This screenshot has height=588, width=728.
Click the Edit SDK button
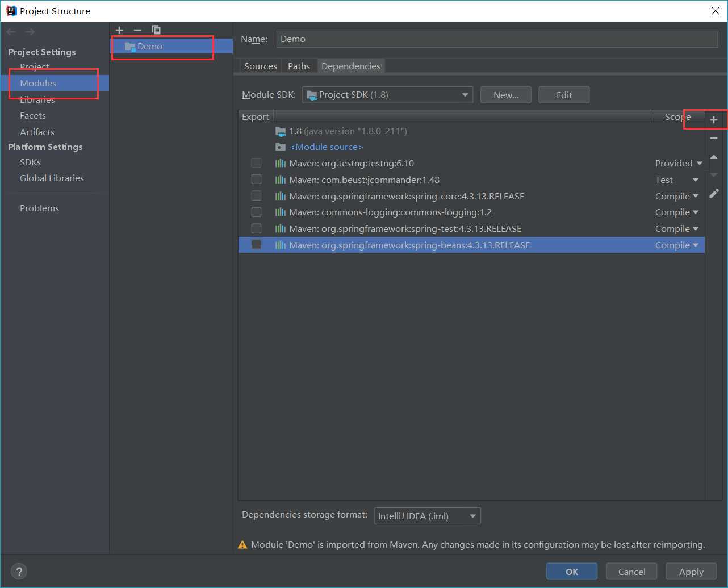pos(564,95)
